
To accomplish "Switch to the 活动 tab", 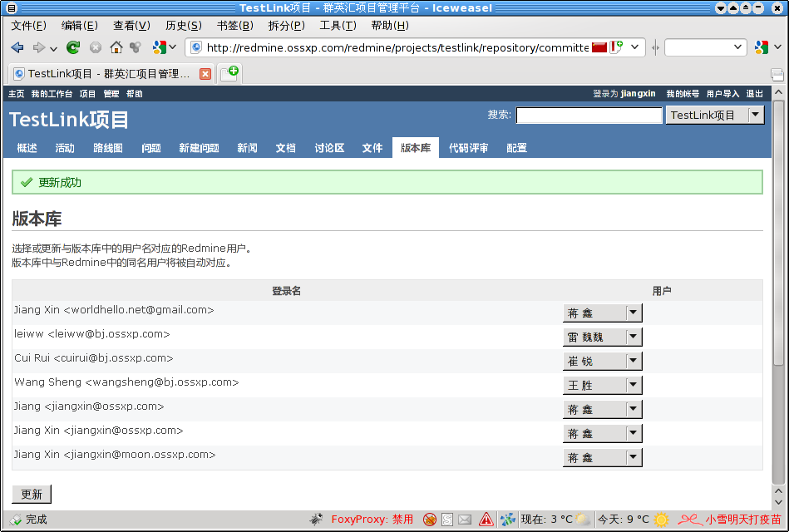I will [65, 148].
